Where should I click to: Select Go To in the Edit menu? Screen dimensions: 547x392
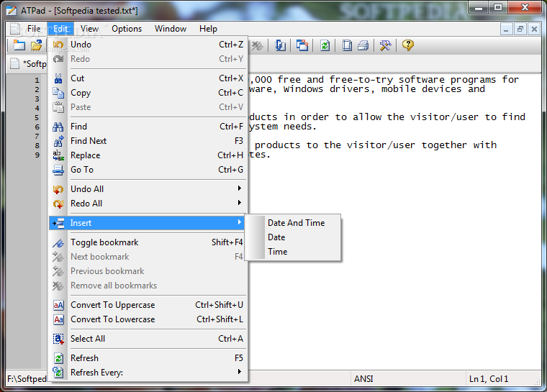pyautogui.click(x=148, y=170)
